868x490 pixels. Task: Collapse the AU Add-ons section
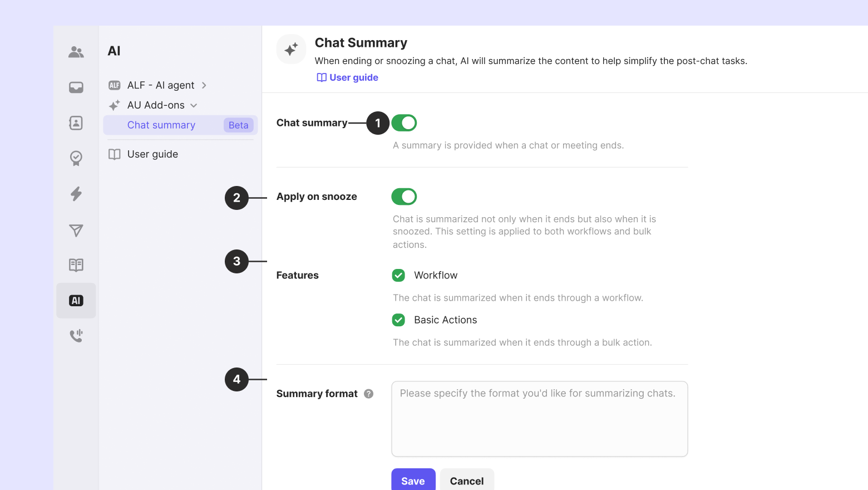click(x=194, y=105)
